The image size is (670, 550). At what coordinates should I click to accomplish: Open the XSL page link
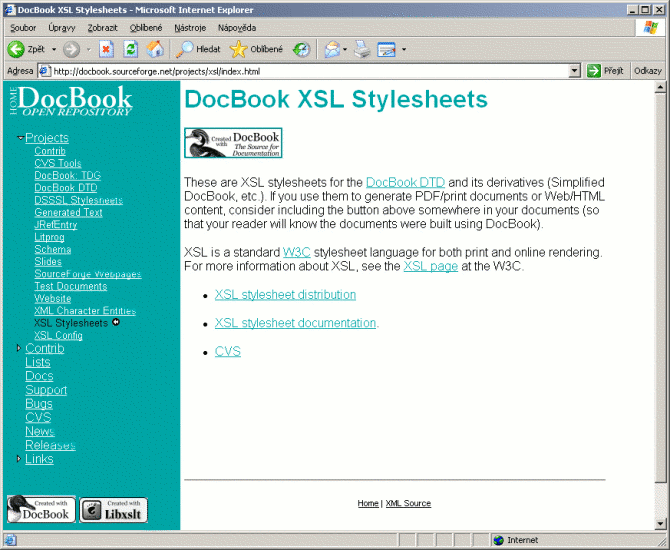click(431, 266)
